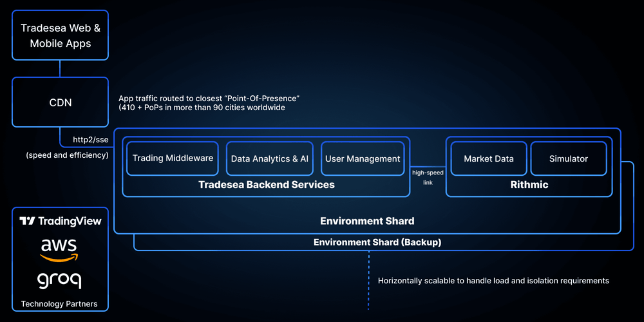Select the Environment Shard title
Image resolution: width=644 pixels, height=322 pixels.
pyautogui.click(x=367, y=221)
